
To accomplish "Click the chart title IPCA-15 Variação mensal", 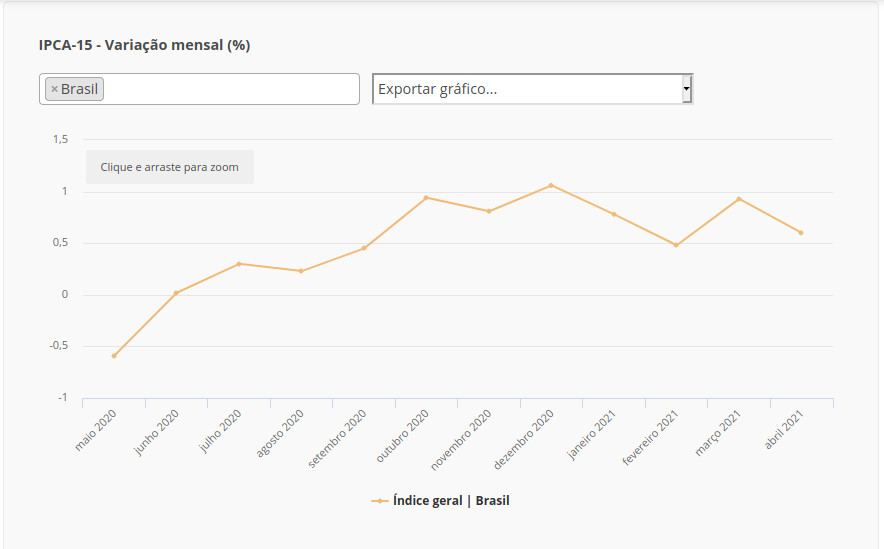I will pos(144,45).
